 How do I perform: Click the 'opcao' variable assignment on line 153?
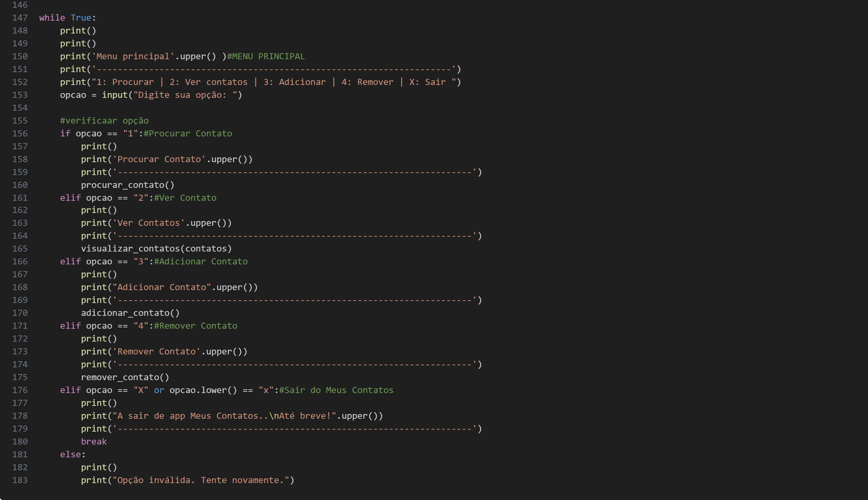tap(73, 95)
